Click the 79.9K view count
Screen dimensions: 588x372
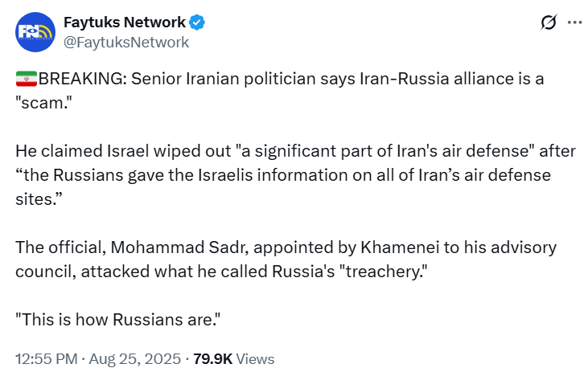[x=212, y=359]
